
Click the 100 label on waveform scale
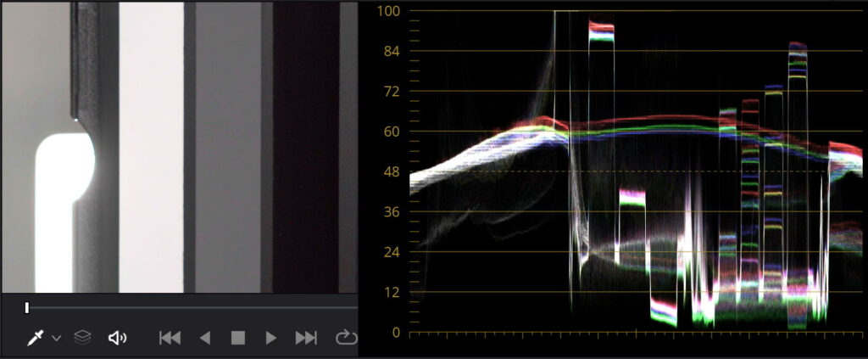pos(390,11)
